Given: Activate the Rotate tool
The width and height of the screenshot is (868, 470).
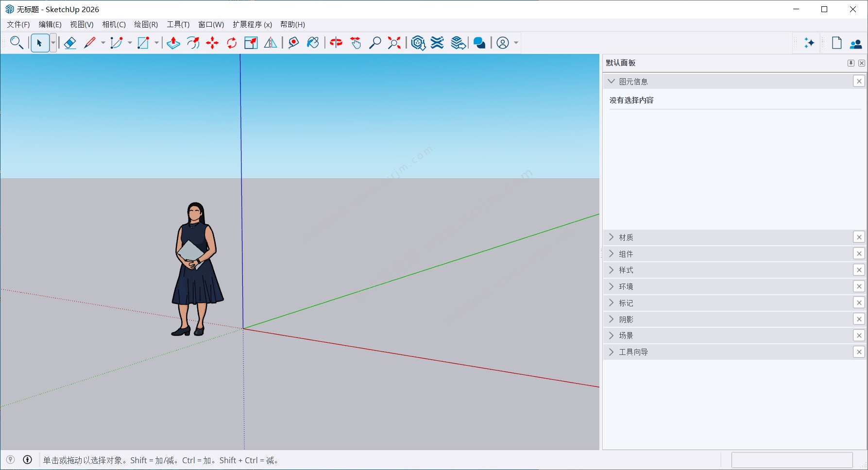Looking at the screenshot, I should coord(231,43).
